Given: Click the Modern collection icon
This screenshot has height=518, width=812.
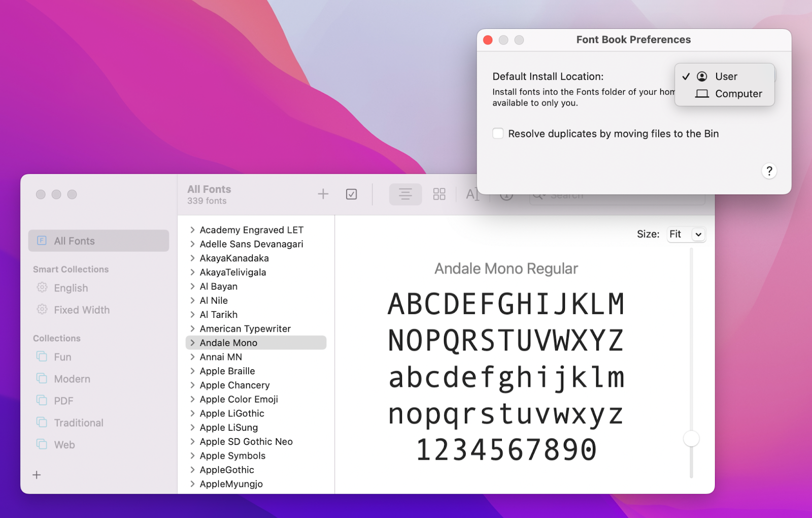Looking at the screenshot, I should 42,378.
